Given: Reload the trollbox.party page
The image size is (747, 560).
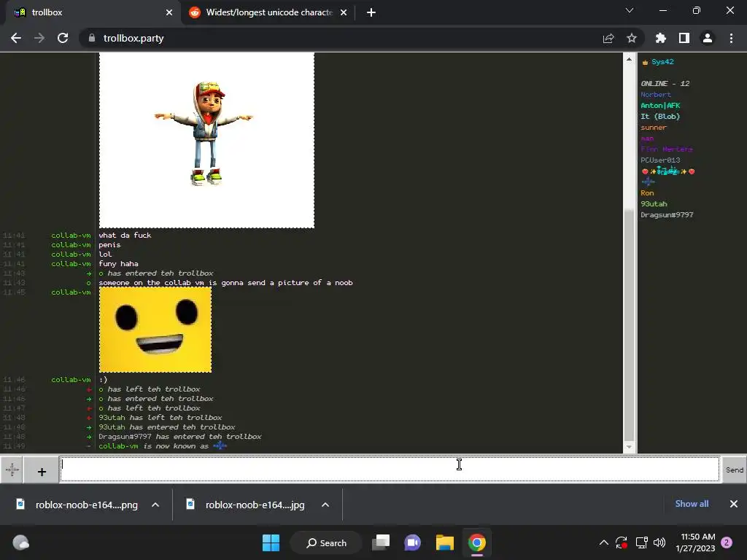Looking at the screenshot, I should (x=63, y=38).
